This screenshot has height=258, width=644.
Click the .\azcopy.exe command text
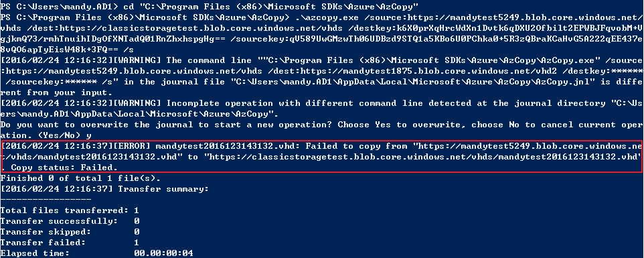(x=317, y=17)
